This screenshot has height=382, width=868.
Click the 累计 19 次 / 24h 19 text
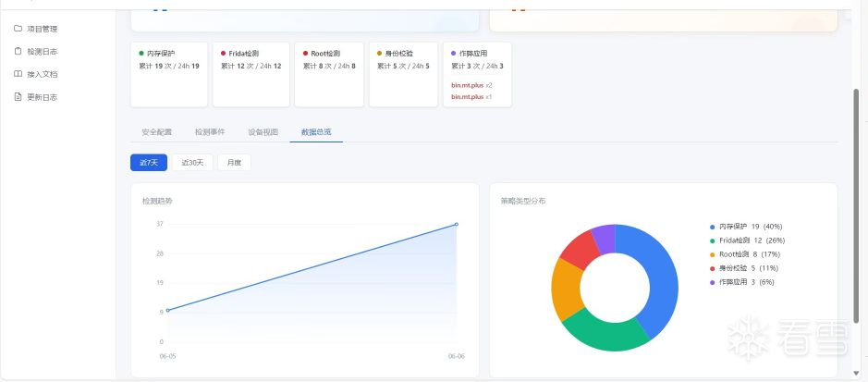pos(169,66)
